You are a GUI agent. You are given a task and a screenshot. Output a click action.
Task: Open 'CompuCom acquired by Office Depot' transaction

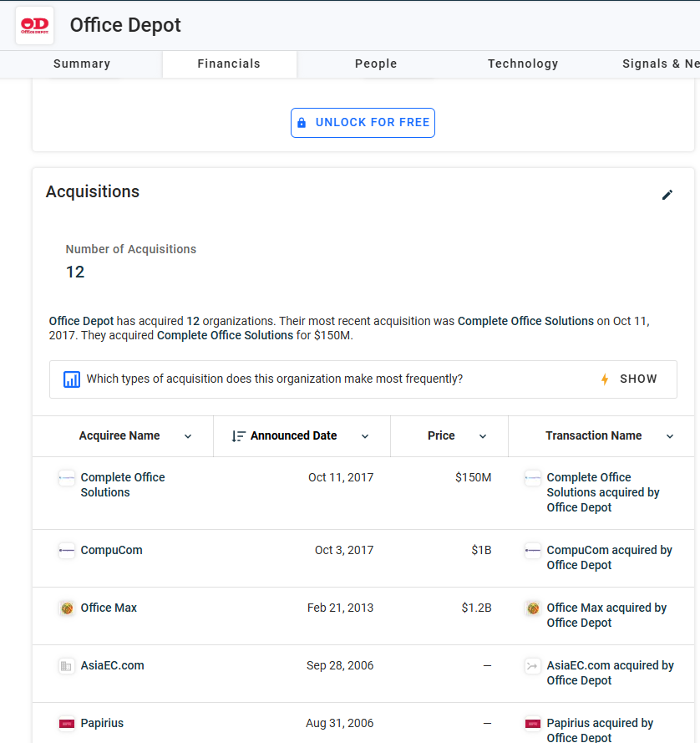[x=610, y=557]
